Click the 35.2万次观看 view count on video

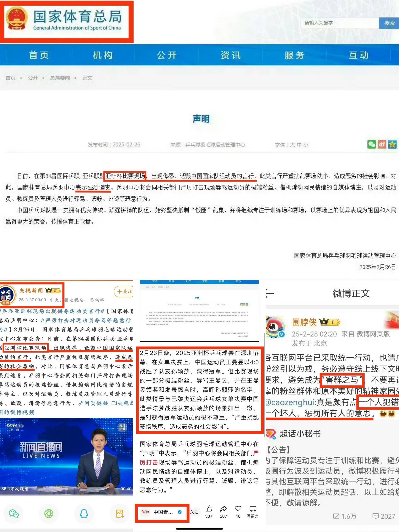(15, 489)
